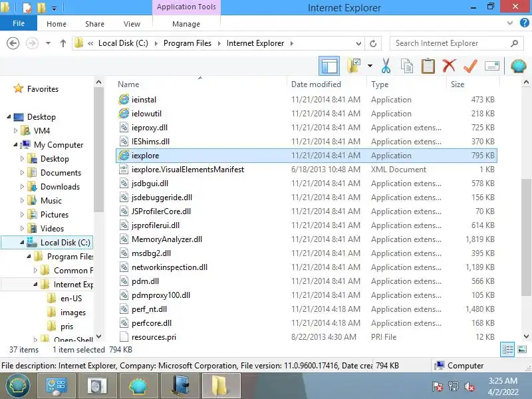Click the Classic Shell settings shell icon
Screen dimensions: 532x399
tap(518, 66)
